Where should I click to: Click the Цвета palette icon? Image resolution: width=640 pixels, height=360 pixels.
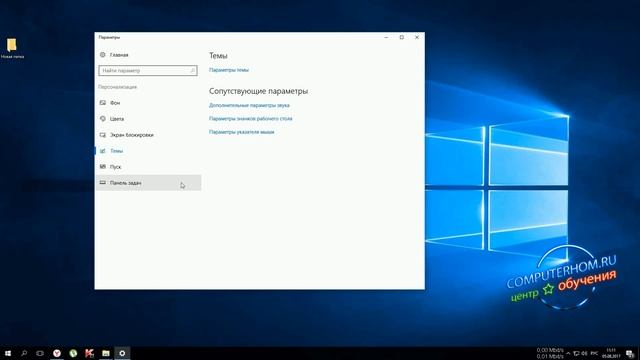click(x=102, y=118)
